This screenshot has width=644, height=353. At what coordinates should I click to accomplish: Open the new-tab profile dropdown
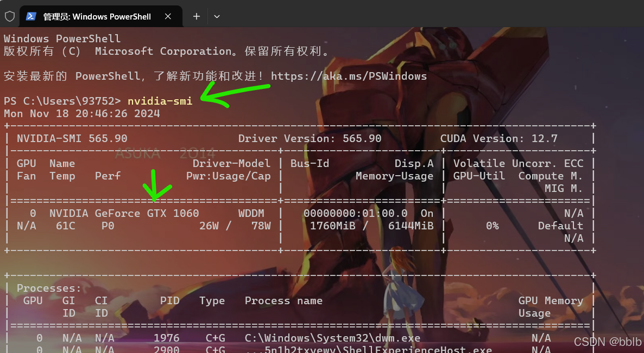point(217,16)
